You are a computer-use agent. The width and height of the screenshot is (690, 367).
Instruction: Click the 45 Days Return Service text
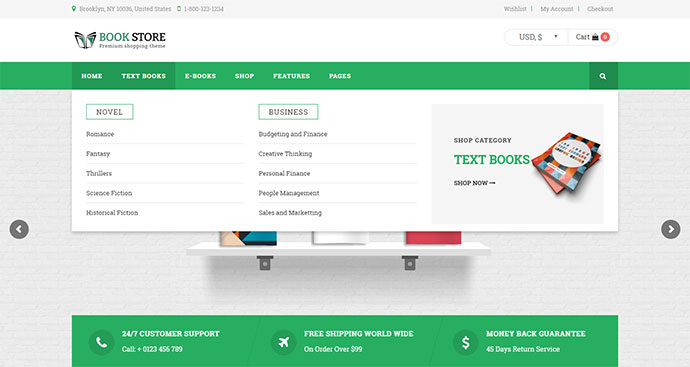523,349
